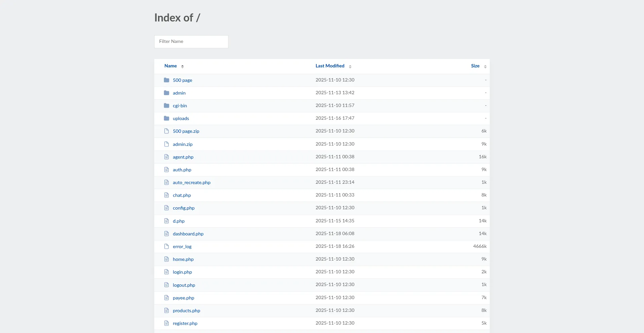Viewport: 644px width, 333px height.
Task: Click the Size column header text
Action: coord(475,66)
